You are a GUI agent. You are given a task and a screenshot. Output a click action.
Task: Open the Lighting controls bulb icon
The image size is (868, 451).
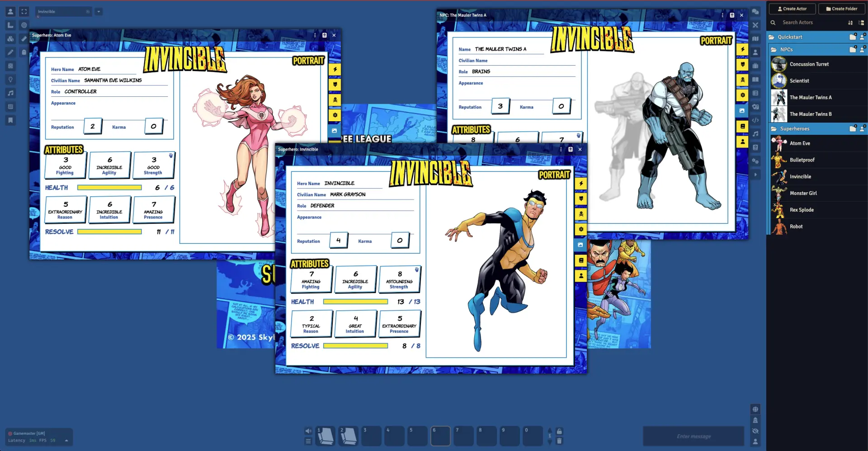(x=10, y=80)
